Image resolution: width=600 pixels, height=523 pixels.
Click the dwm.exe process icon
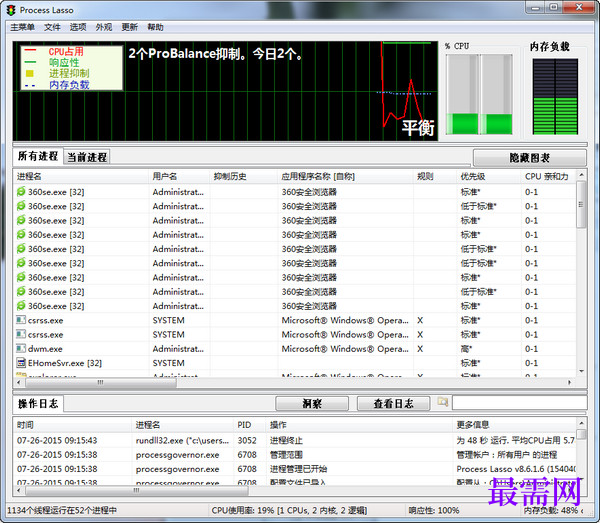(21, 349)
